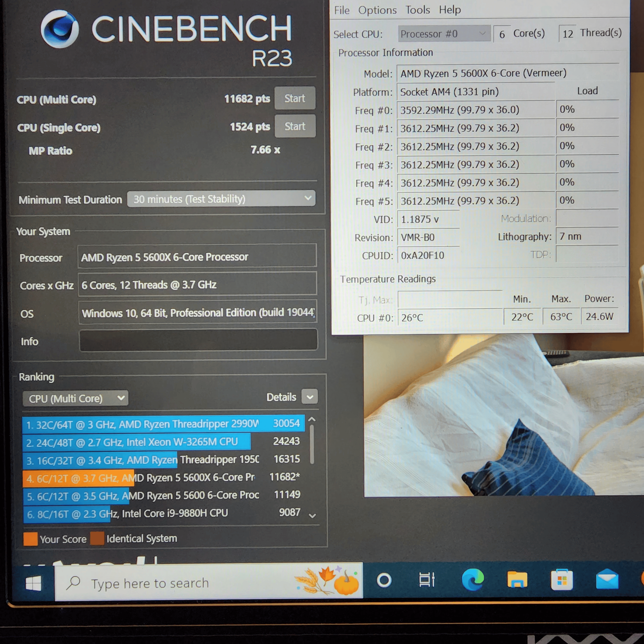Open the Tools menu in Core Temp

coord(418,10)
